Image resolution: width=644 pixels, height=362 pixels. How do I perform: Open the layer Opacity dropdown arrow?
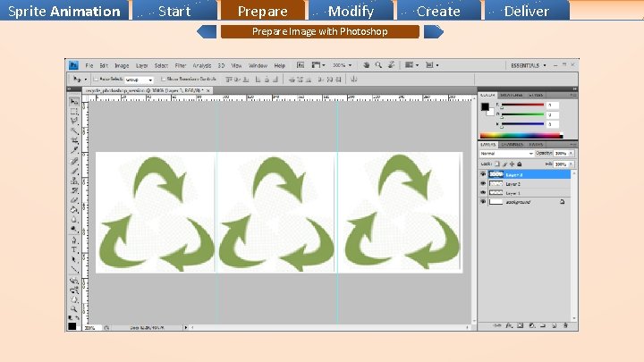tap(571, 153)
